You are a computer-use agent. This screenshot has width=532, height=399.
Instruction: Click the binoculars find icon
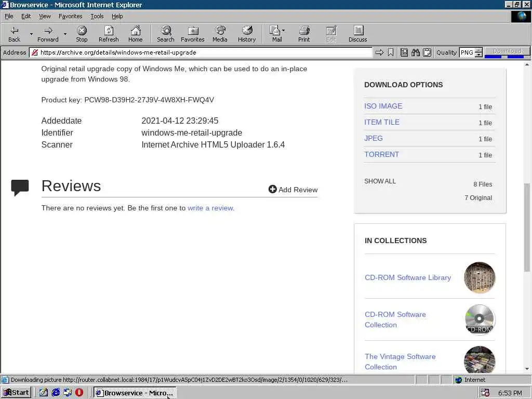pyautogui.click(x=416, y=52)
